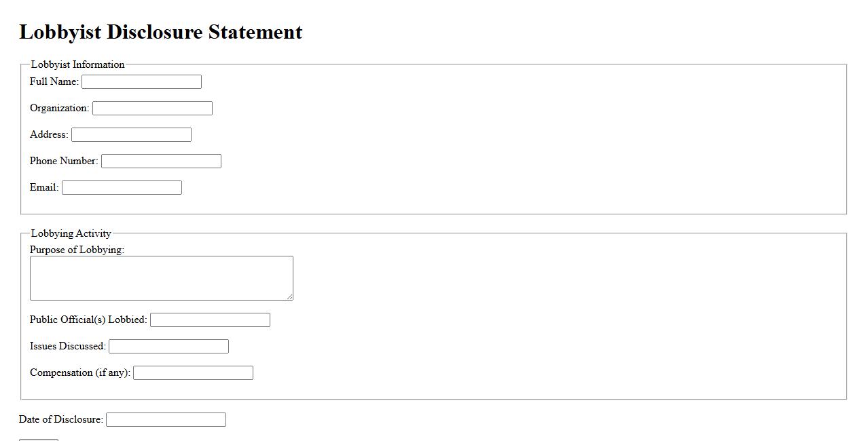Click the Full Name input field
The height and width of the screenshot is (441, 868).
pos(141,81)
